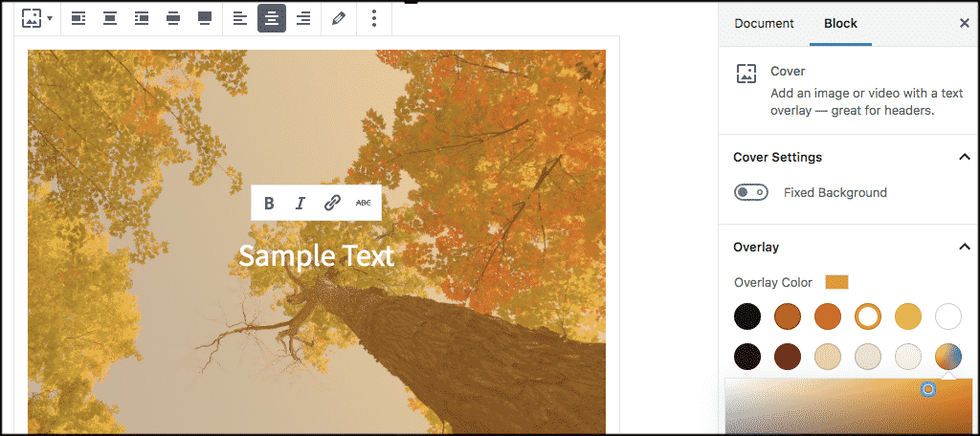Choose the off-white cream overlay swatch
The height and width of the screenshot is (436, 980).
pyautogui.click(x=908, y=357)
